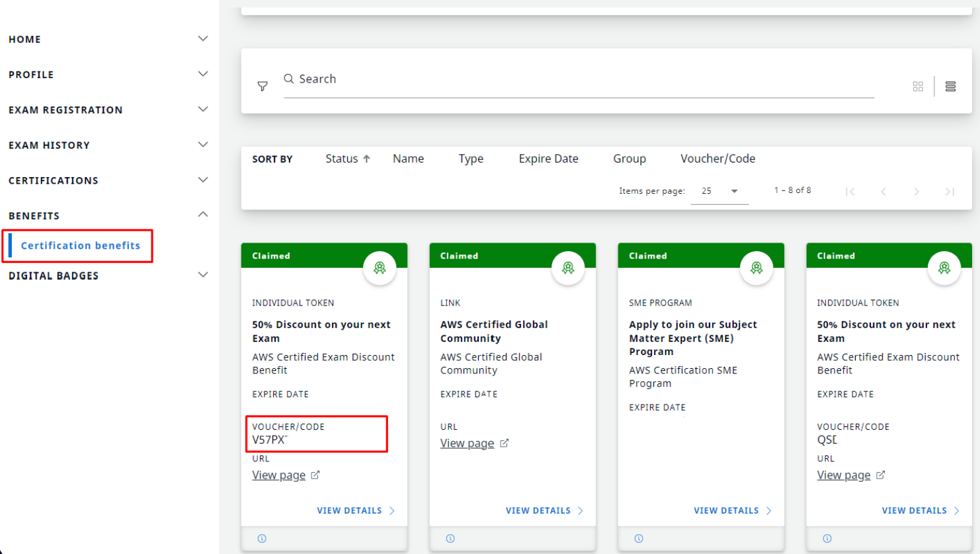Click the "SME PROGRAM" type label
The height and width of the screenshot is (554, 980).
click(661, 303)
